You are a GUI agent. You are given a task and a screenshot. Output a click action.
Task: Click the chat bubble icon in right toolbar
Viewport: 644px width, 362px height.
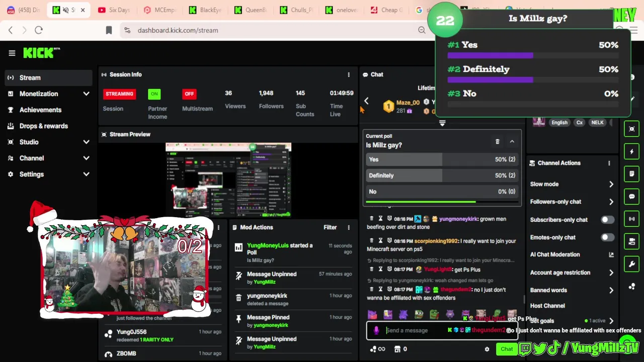pos(632,197)
